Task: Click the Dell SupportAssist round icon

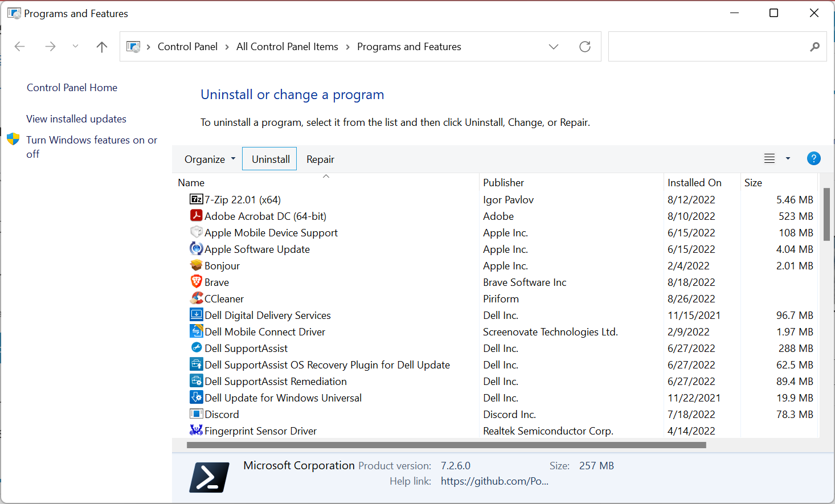Action: pyautogui.click(x=196, y=348)
